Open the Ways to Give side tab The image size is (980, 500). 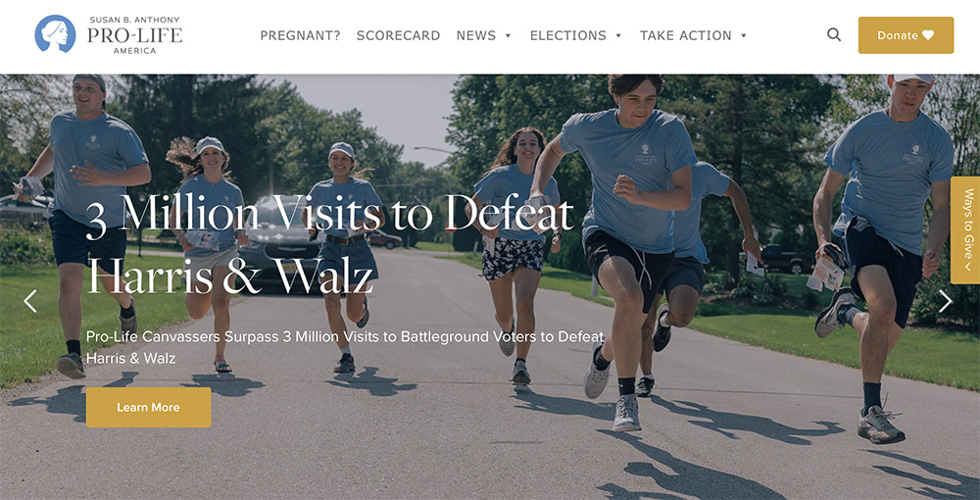pyautogui.click(x=967, y=230)
